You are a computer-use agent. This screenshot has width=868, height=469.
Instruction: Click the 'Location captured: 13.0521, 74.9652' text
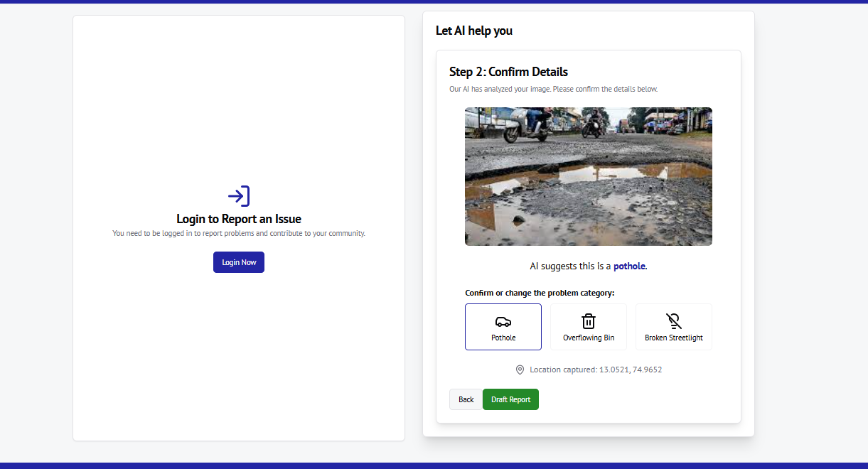point(596,370)
